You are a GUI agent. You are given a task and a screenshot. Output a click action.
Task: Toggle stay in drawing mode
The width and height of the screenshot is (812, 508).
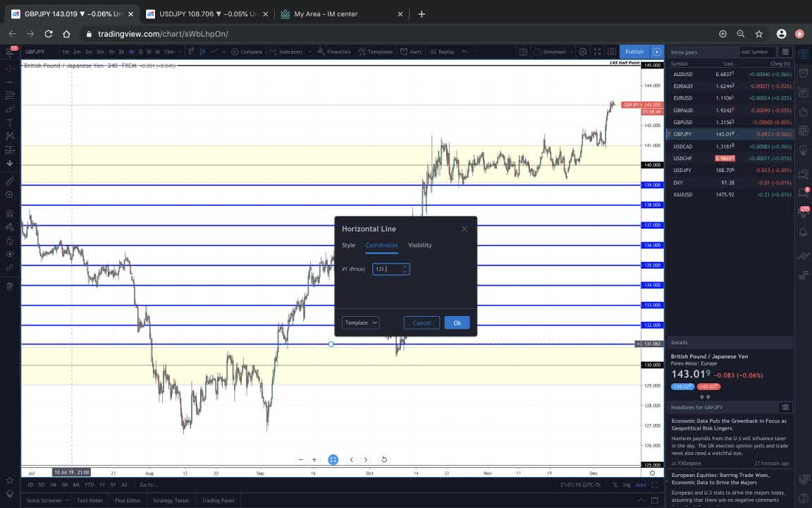point(10,226)
